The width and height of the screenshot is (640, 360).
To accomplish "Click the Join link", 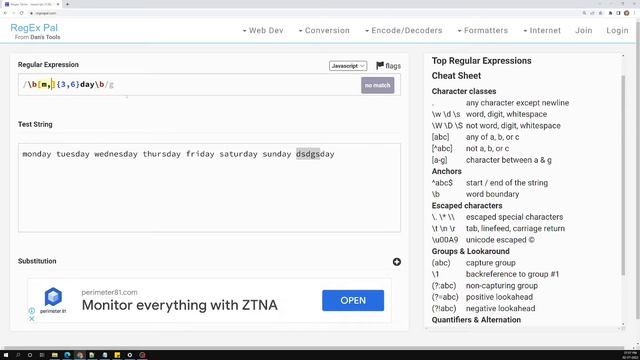I will [584, 31].
